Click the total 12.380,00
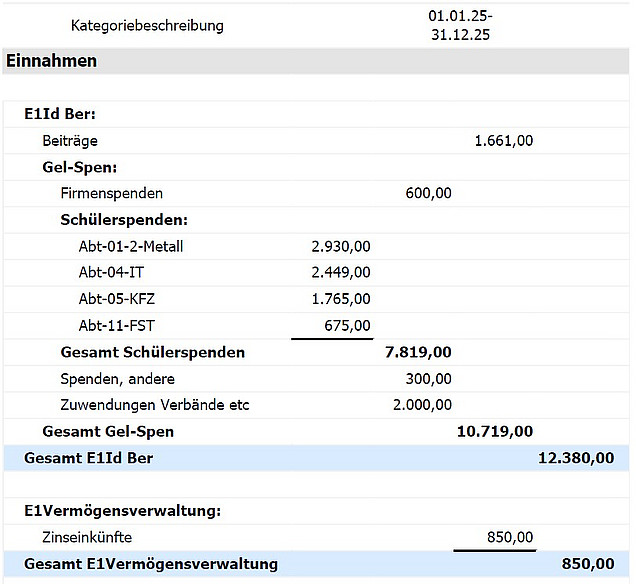 (576, 458)
